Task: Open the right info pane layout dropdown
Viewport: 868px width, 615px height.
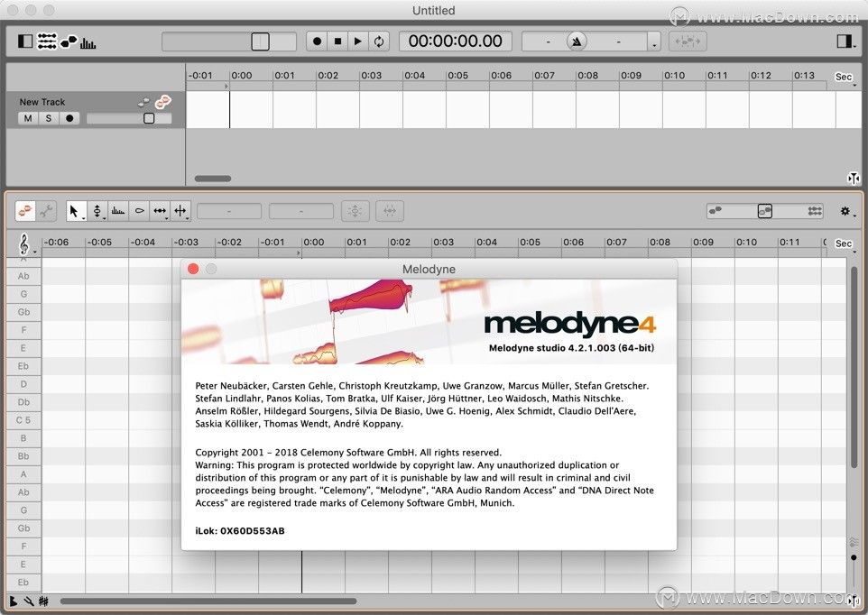Action: [x=845, y=41]
